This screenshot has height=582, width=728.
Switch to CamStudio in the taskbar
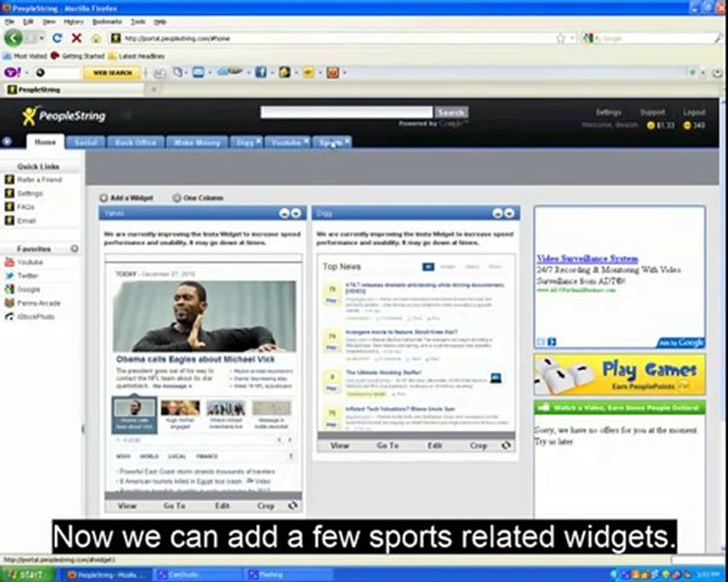197,575
